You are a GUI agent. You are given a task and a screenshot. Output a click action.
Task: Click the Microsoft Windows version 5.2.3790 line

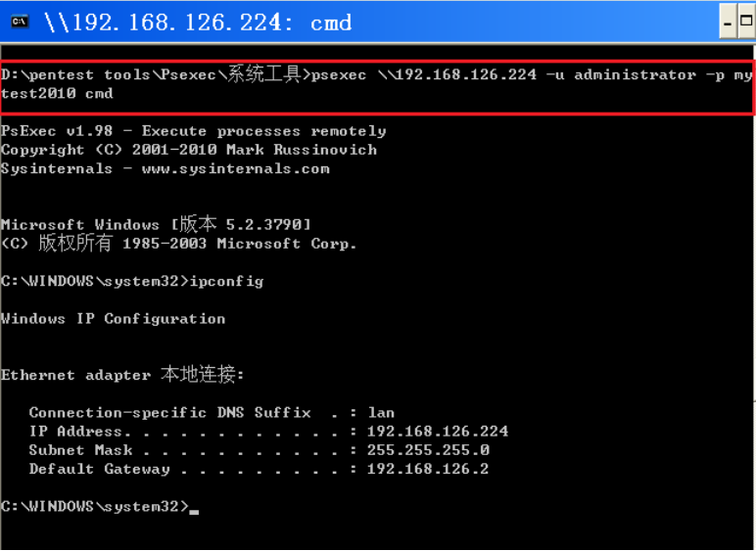tap(156, 224)
